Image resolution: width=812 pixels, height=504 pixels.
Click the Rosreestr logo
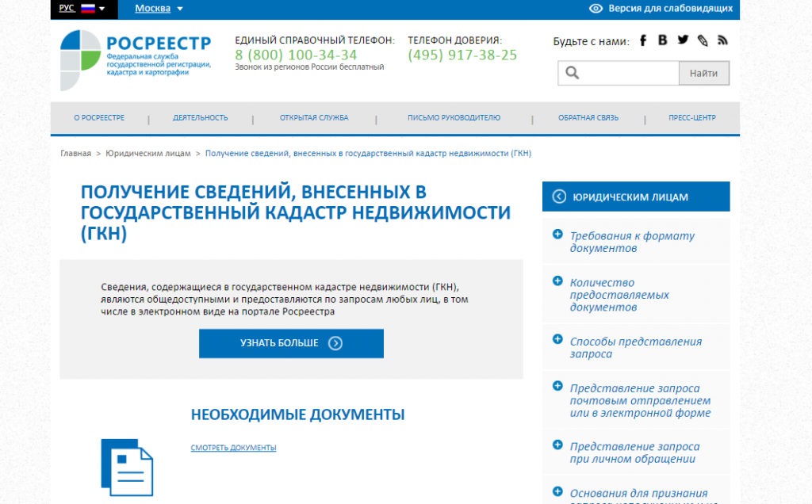pyautogui.click(x=135, y=56)
